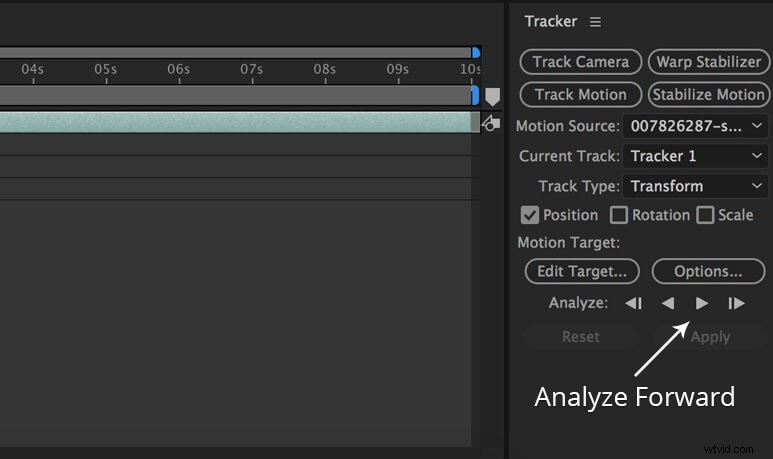Open tracker Options... dialog
This screenshot has width=773, height=459.
pyautogui.click(x=708, y=271)
